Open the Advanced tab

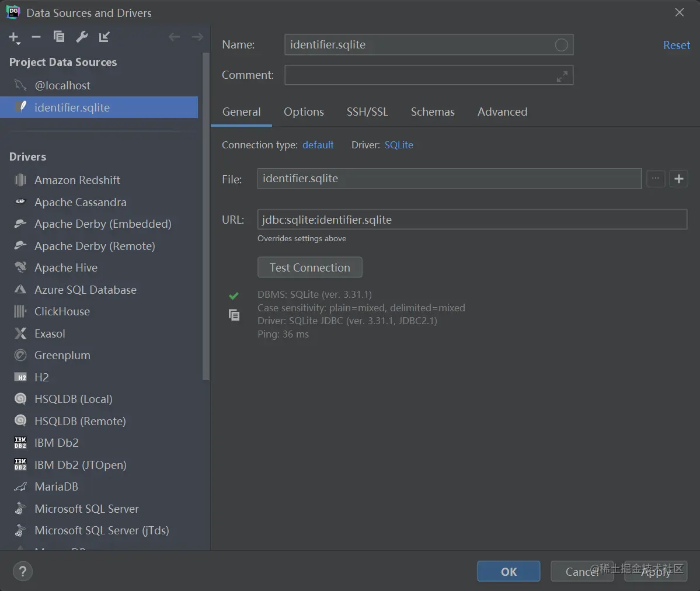(x=502, y=112)
